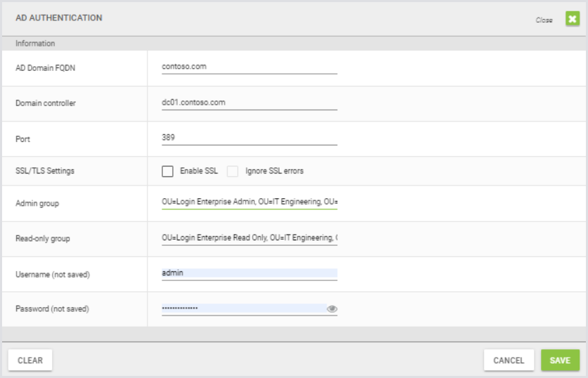Tick the Ignore SSL errors checkbox
Screen dimensions: 588x378
(x=233, y=171)
